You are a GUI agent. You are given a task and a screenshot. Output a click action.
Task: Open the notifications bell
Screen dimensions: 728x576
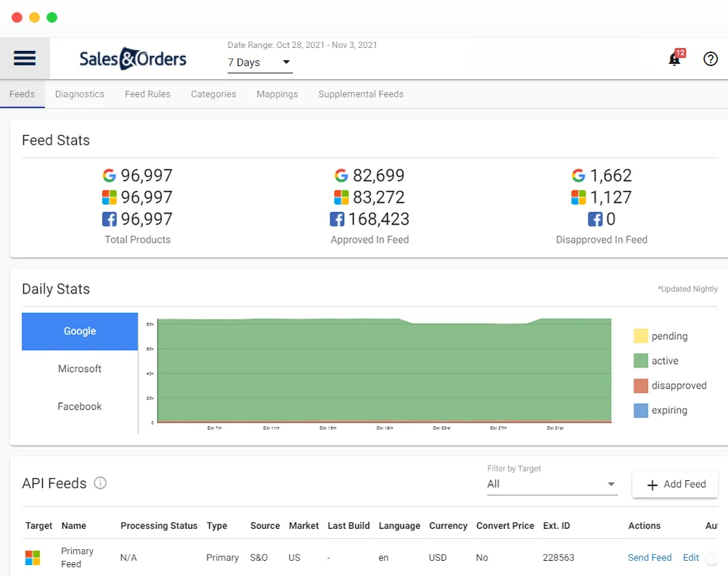point(674,59)
